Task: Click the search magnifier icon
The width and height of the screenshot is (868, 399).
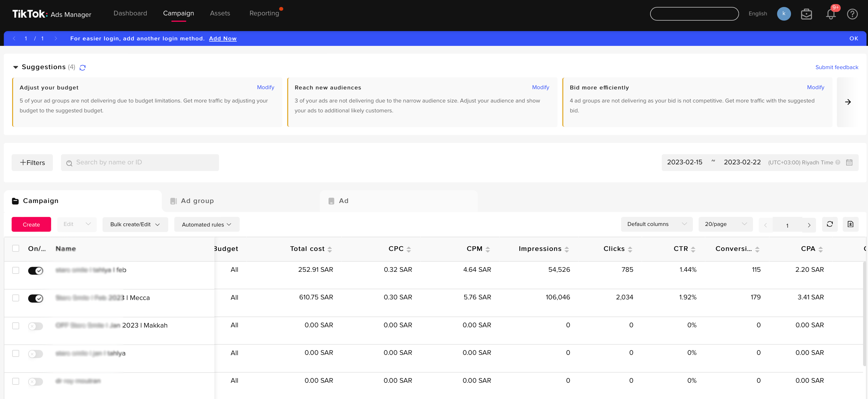Action: point(69,163)
